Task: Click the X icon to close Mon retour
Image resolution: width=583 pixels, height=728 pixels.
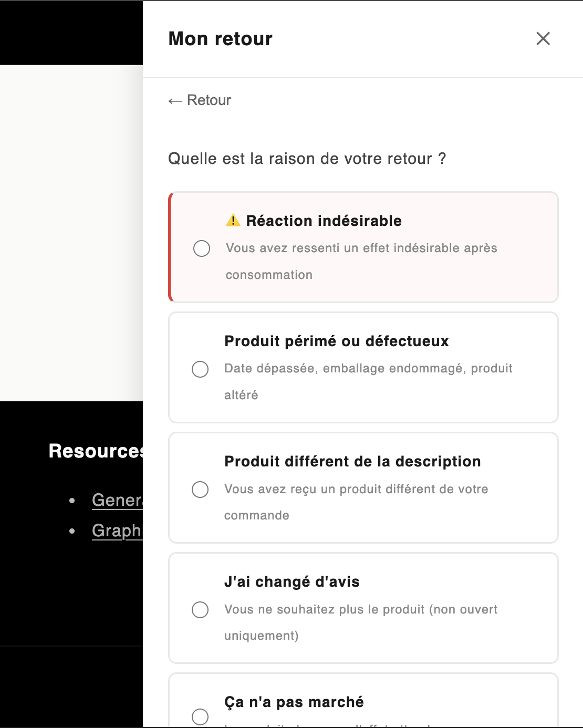Action: pos(544,39)
